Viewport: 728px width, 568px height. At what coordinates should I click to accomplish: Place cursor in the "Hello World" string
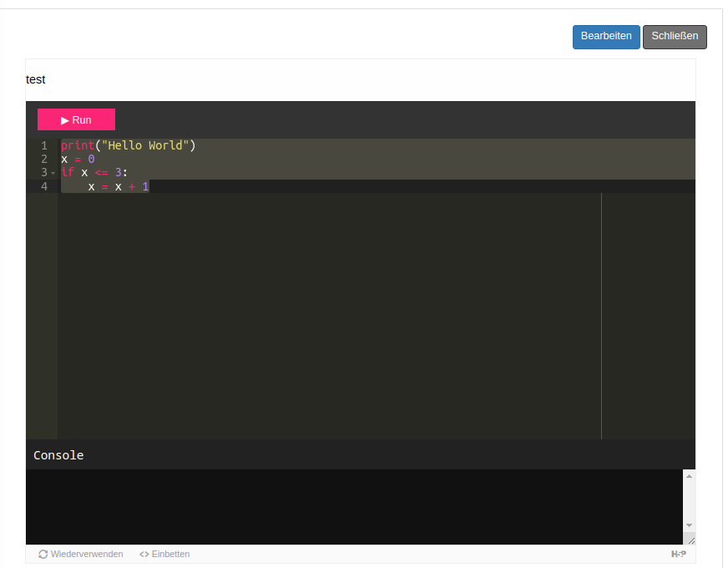pos(145,146)
